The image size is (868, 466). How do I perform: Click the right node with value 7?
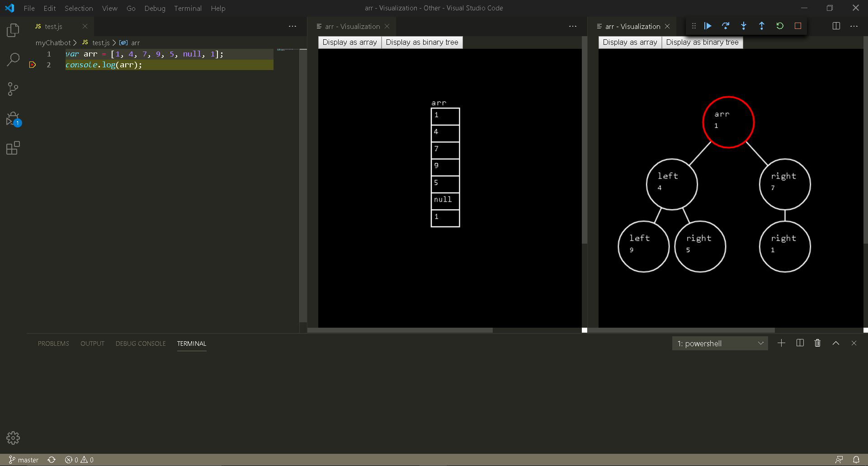(x=785, y=184)
